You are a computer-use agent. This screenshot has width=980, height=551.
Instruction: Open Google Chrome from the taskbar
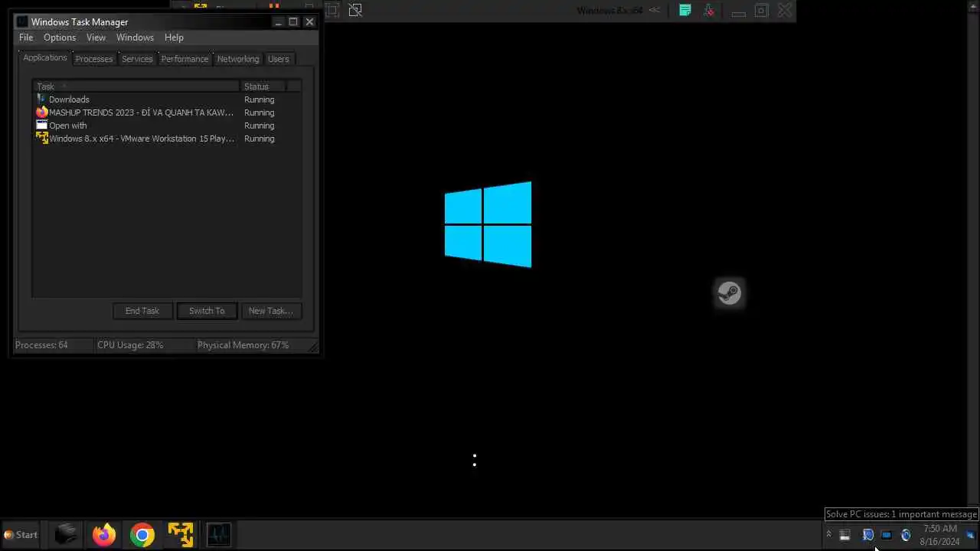pos(142,534)
